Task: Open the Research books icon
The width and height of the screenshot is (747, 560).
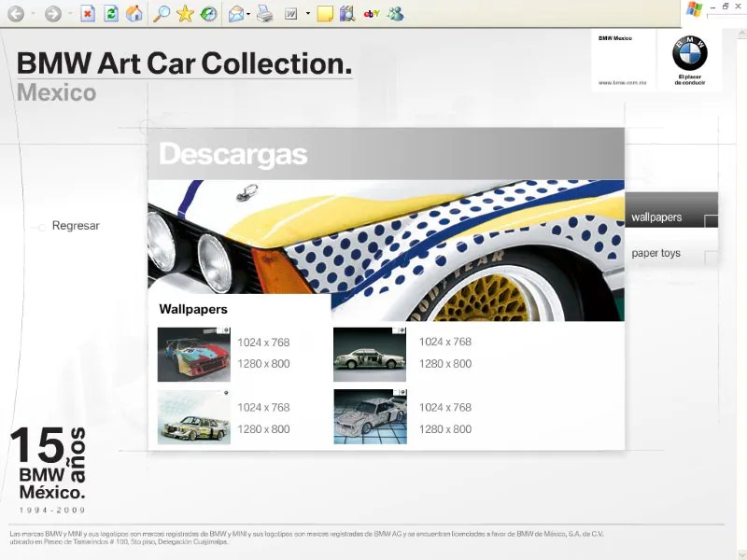Action: [347, 14]
